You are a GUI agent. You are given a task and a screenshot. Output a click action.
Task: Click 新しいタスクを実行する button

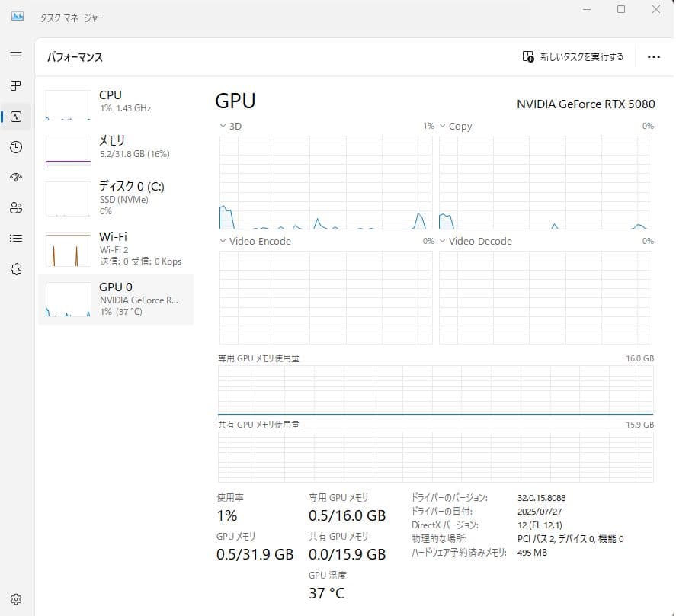(572, 56)
